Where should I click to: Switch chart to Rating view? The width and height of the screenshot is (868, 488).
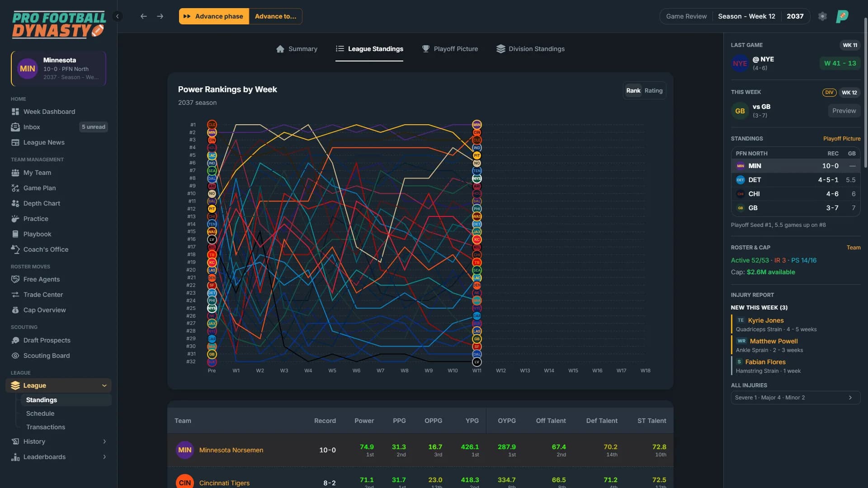coord(653,90)
